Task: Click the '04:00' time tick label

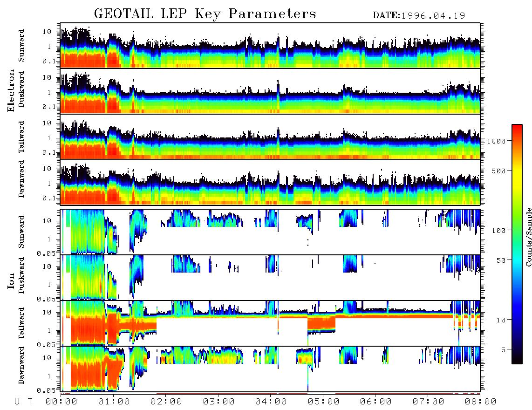Action: [x=271, y=402]
